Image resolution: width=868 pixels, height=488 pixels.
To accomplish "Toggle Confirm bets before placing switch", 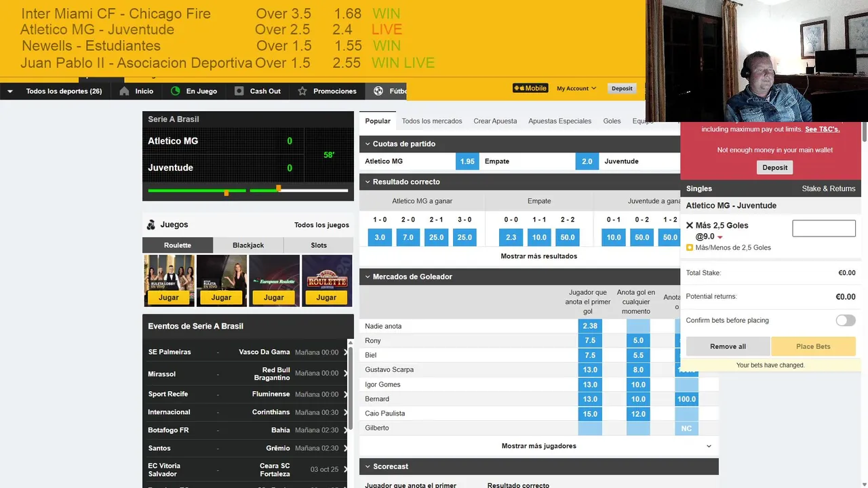I will pos(845,321).
